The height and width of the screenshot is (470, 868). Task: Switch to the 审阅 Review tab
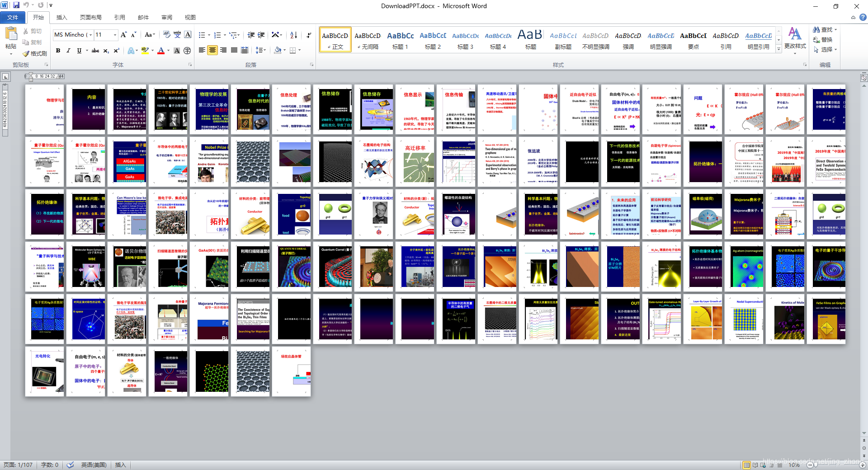tap(167, 17)
